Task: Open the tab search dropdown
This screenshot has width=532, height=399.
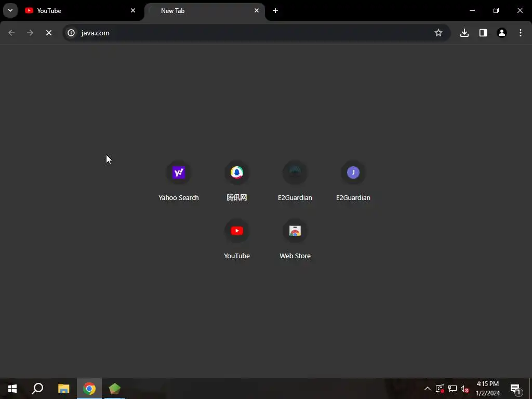Action: tap(10, 10)
